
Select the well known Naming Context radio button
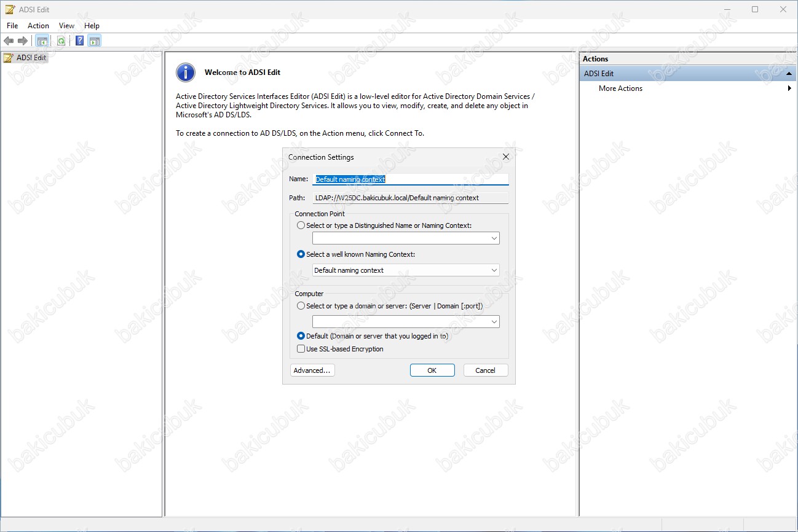(301, 254)
